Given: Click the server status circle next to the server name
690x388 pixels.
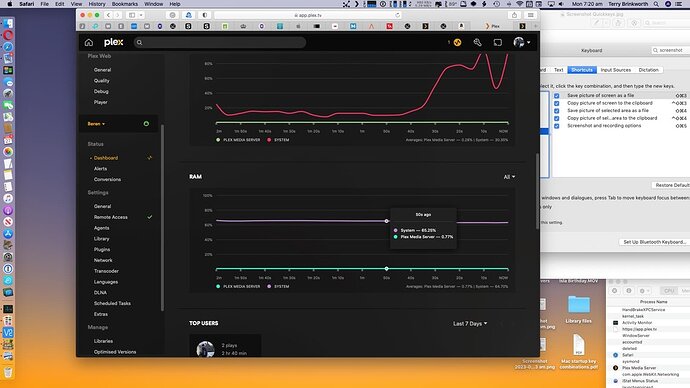Looking at the screenshot, I should coord(146,124).
